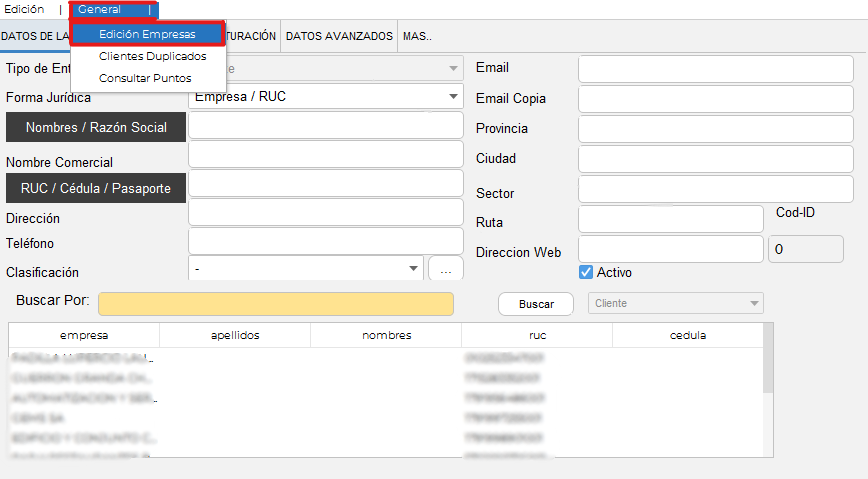Image resolution: width=868 pixels, height=479 pixels.
Task: Open Consultar Puntos menu option
Action: pos(145,78)
